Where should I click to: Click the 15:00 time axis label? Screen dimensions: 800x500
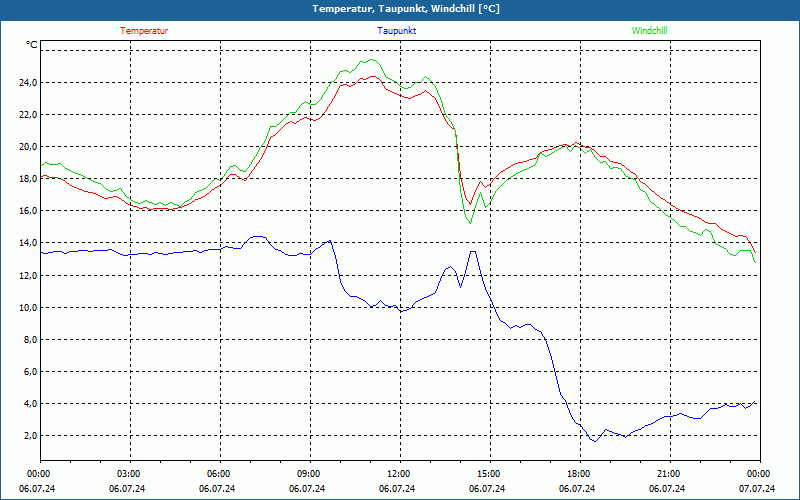point(488,474)
